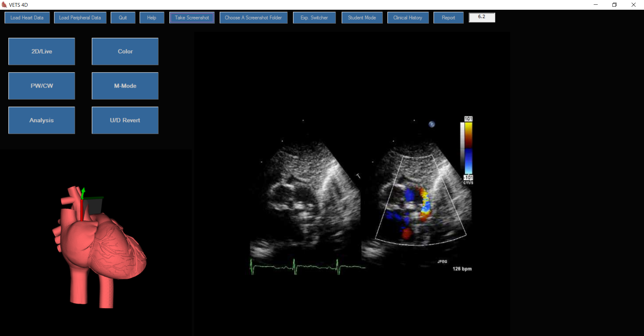Screen dimensions: 644x336
Task: View the Clinical History
Action: [x=408, y=18]
